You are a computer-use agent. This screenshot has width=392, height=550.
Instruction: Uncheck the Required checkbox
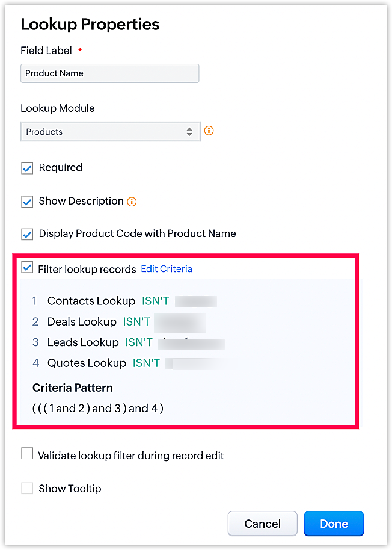[x=27, y=168]
